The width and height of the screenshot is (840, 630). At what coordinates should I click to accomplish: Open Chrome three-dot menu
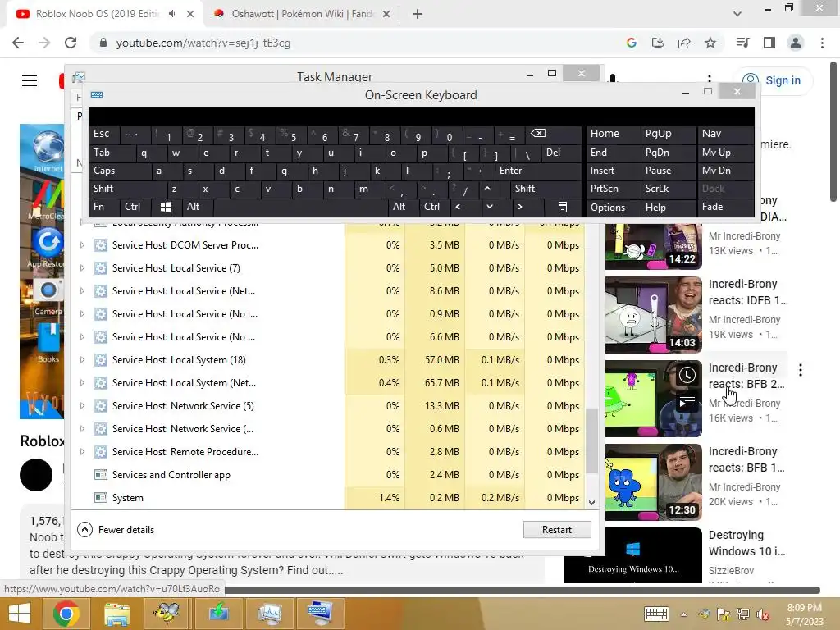(x=822, y=43)
